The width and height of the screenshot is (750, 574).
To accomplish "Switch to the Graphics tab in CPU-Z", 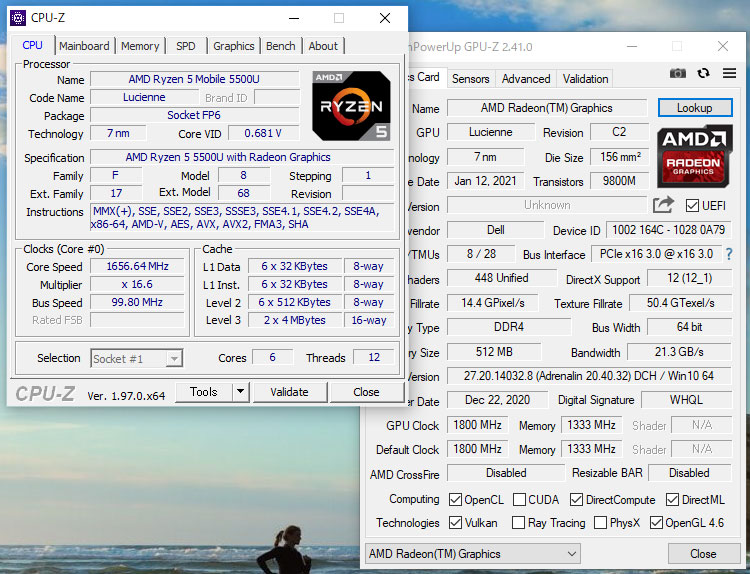I will tap(234, 46).
